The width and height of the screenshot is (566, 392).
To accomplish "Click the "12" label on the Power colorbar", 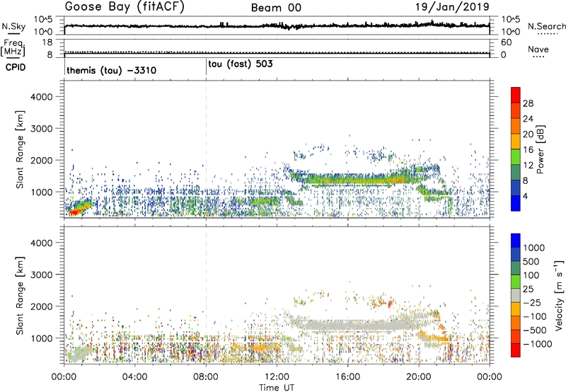I will [528, 166].
